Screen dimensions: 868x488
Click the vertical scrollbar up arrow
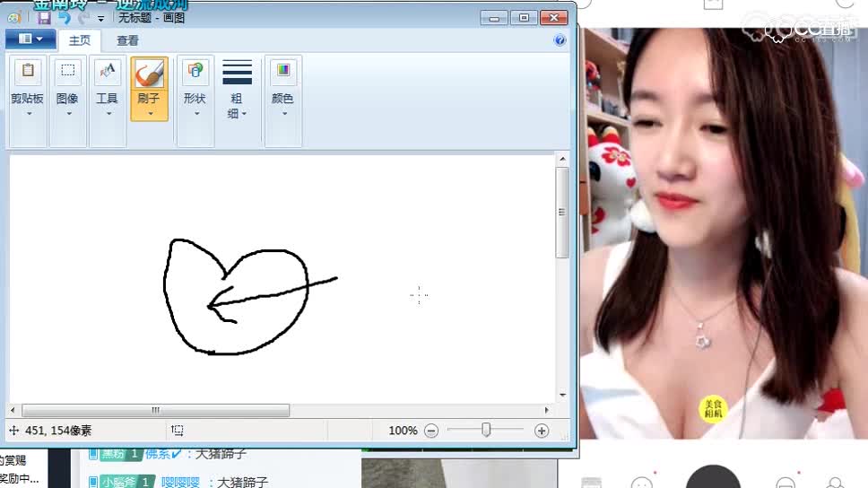(x=562, y=160)
